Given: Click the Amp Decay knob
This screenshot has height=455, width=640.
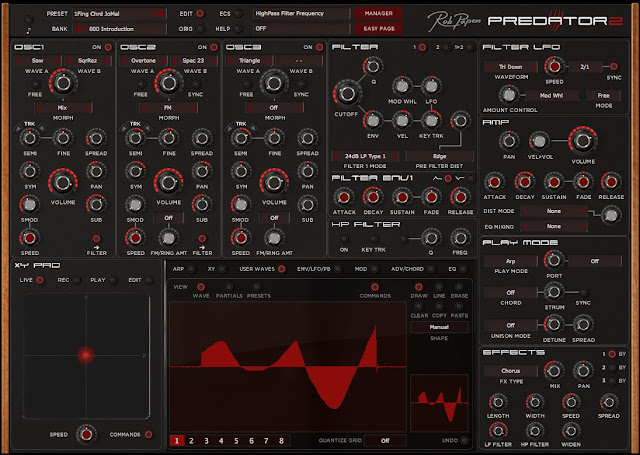Looking at the screenshot, I should point(524,182).
